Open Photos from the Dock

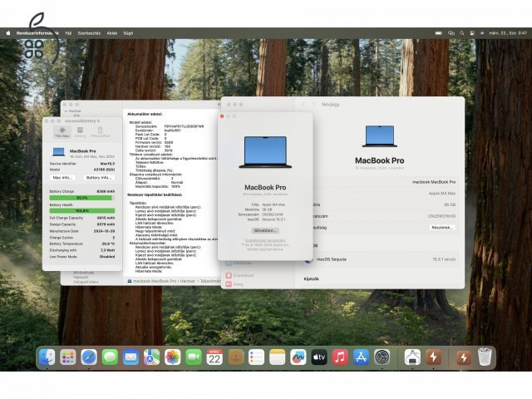(173, 357)
